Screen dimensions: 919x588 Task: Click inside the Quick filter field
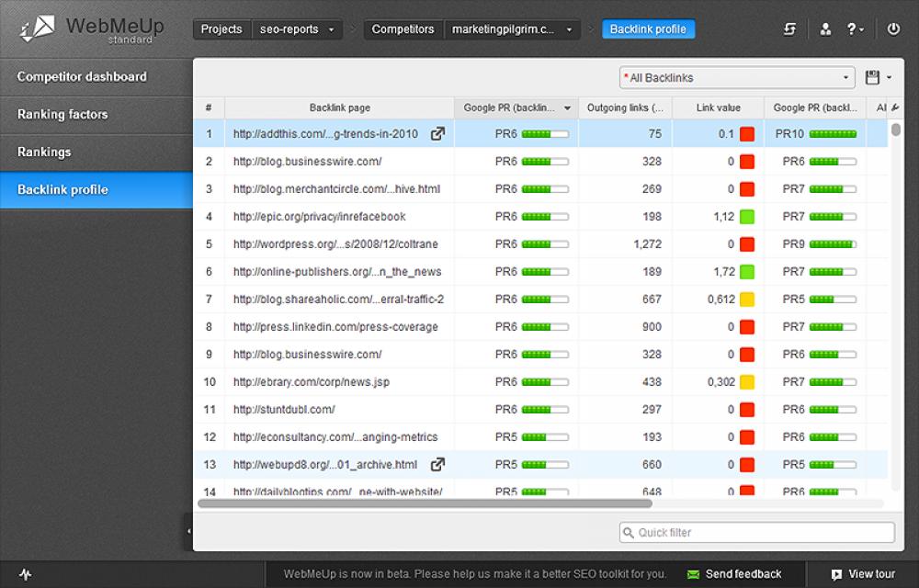(755, 532)
